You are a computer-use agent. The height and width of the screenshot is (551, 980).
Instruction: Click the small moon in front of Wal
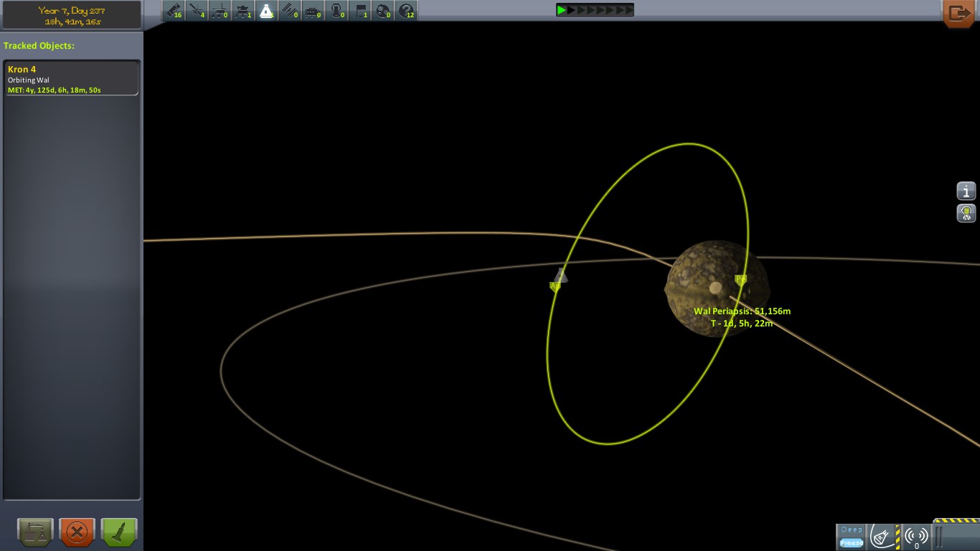715,288
